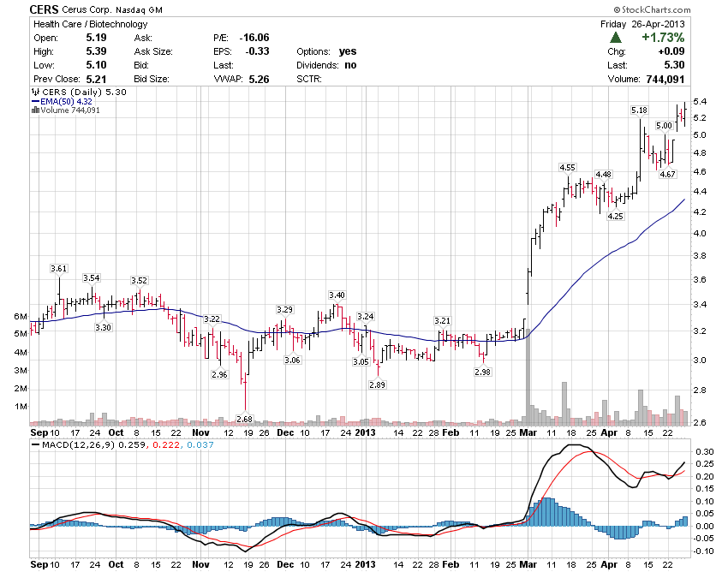
Task: Click the VWAP value 5.26
Action: coord(259,80)
